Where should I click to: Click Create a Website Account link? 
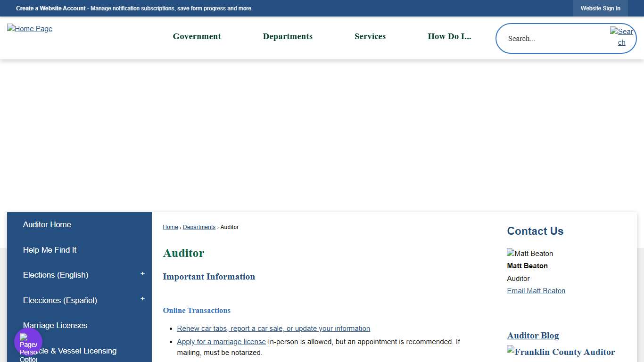(x=50, y=8)
